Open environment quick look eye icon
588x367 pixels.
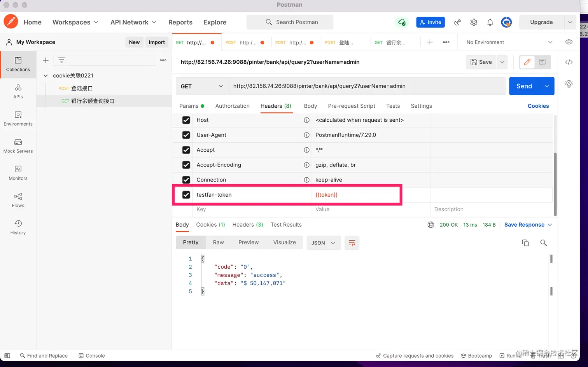pos(569,42)
